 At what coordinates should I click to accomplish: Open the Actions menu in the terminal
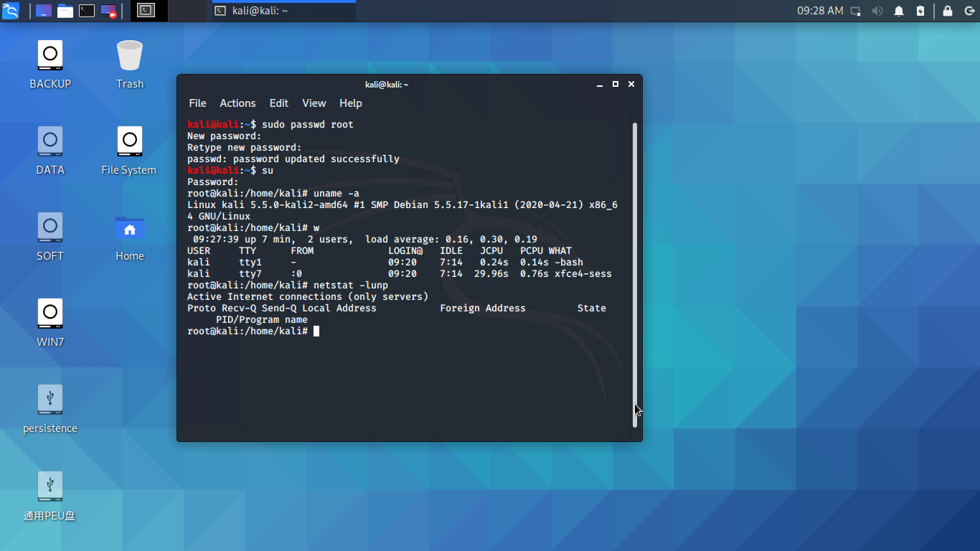[x=237, y=103]
